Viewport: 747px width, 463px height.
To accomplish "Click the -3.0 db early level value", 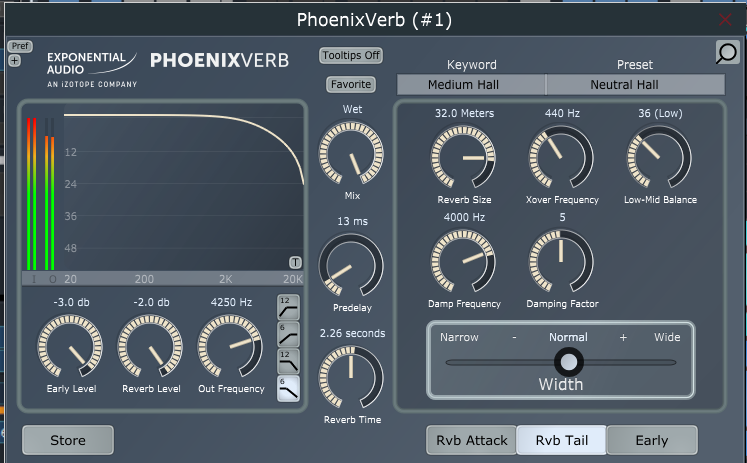I will (x=71, y=302).
